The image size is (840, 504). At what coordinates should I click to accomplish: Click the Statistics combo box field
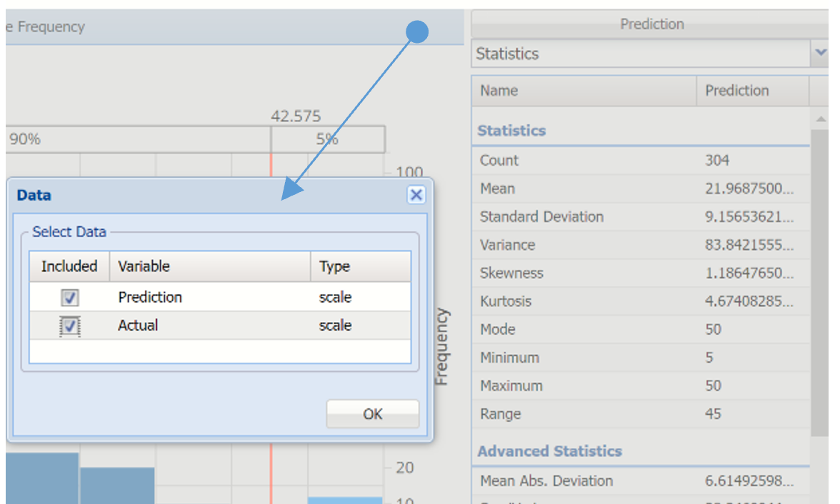[640, 54]
